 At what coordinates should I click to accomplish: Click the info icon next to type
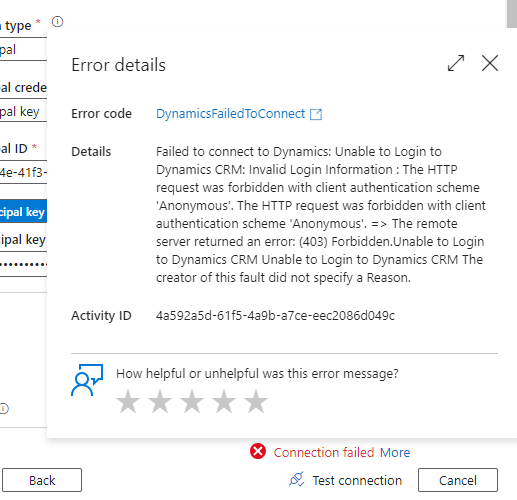click(57, 22)
